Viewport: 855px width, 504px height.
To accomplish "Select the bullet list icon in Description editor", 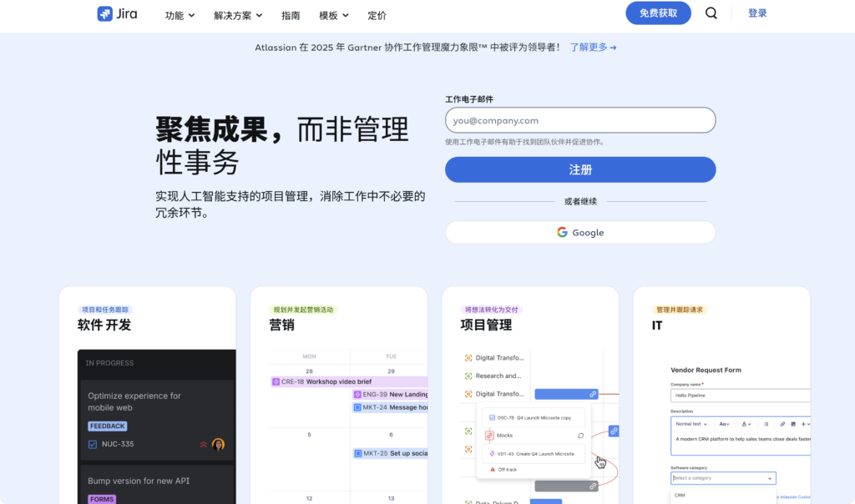I will point(766,424).
